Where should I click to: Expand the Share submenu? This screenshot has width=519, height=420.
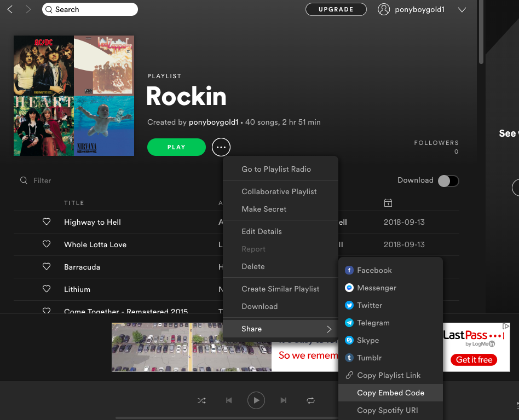(281, 329)
